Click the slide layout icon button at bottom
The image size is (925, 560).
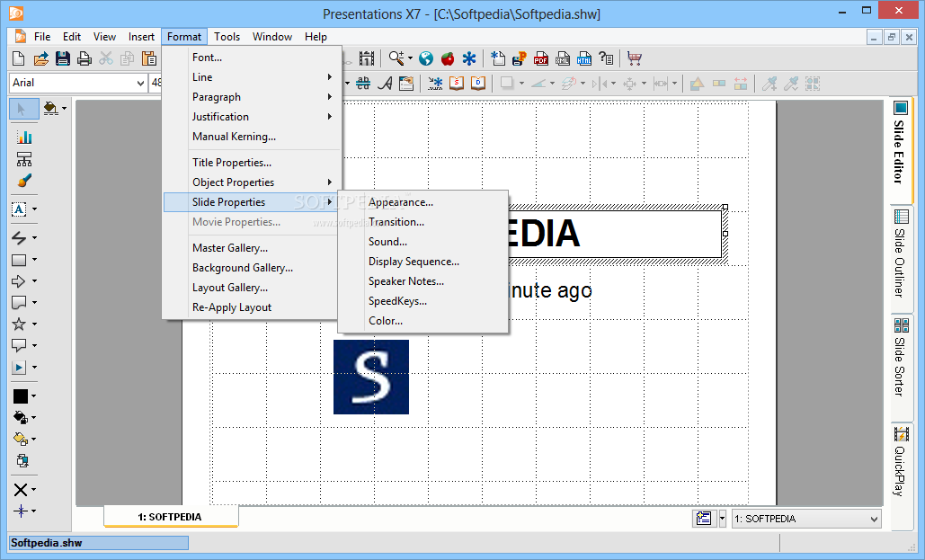click(705, 519)
